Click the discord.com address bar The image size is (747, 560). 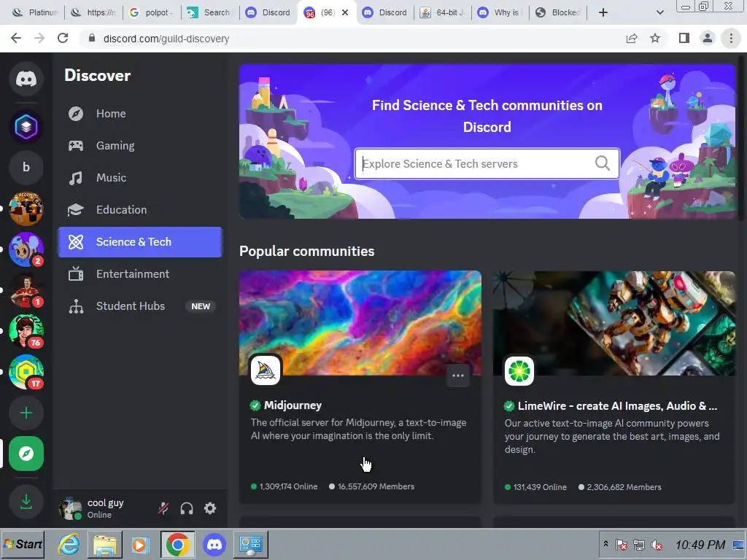pos(352,39)
